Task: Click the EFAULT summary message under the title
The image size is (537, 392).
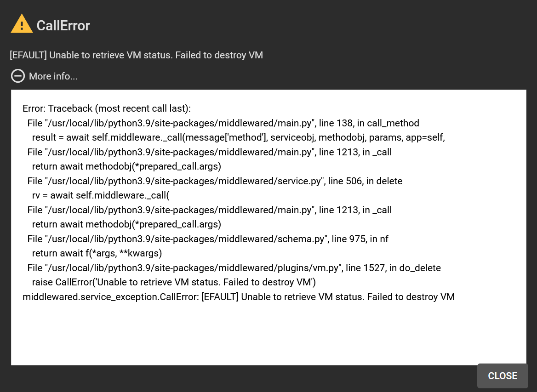Action: 136,55
